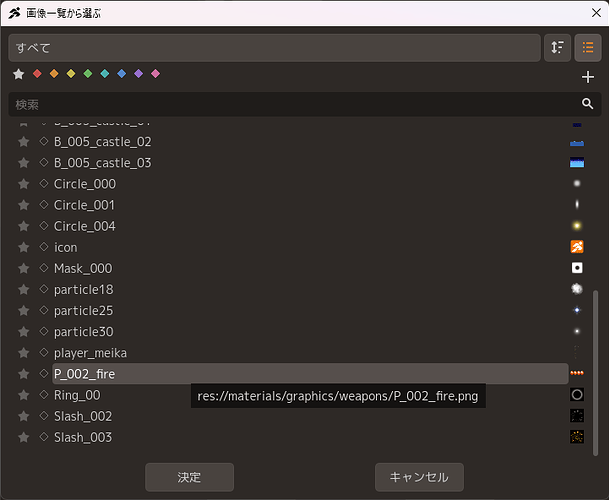The width and height of the screenshot is (609, 500).
Task: Tag diamond for player_meika
Action: (x=44, y=352)
